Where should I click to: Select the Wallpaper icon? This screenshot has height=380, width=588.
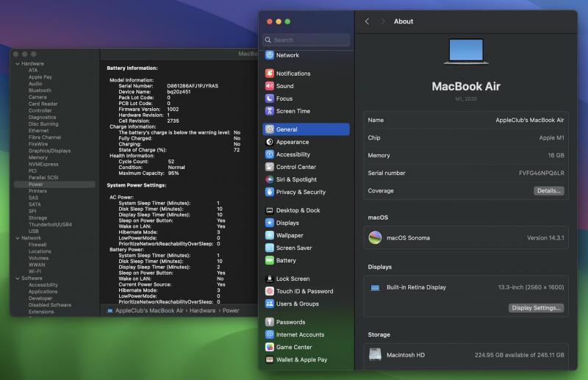pyautogui.click(x=269, y=235)
